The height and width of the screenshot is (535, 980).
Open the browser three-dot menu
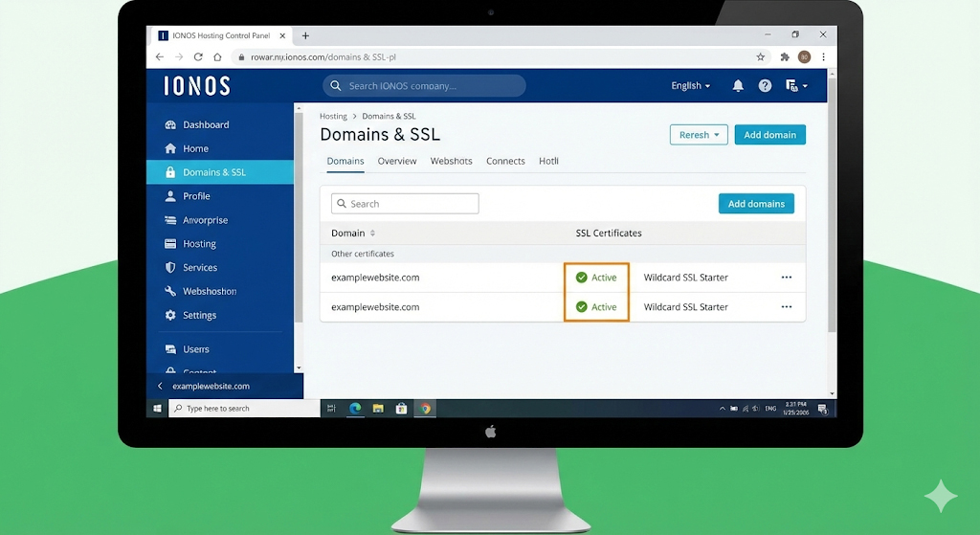[824, 56]
